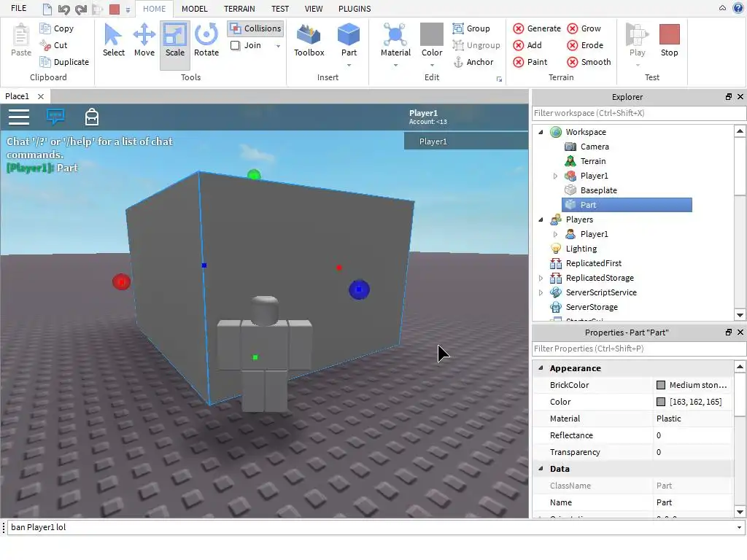
Task: Collapse the Appearance properties section
Action: [541, 368]
